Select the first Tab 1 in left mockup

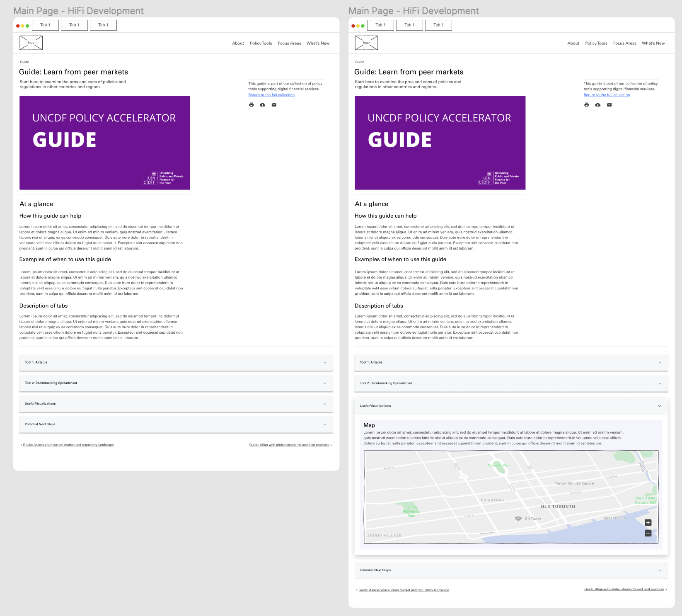[45, 25]
